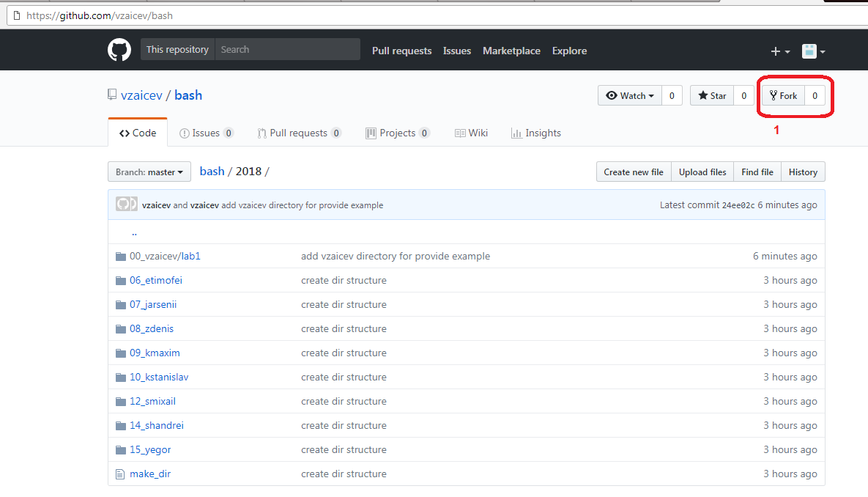Open the 10_kstanislav folder link
The width and height of the screenshot is (868, 497).
pyautogui.click(x=159, y=377)
